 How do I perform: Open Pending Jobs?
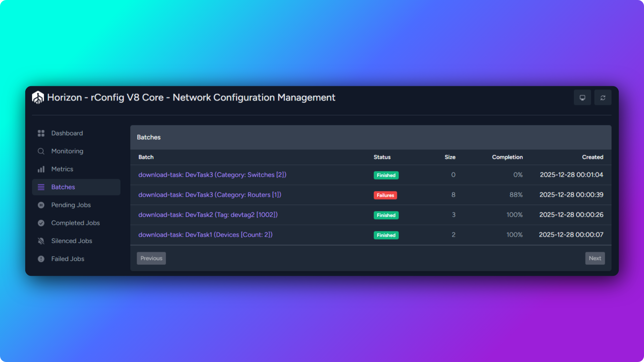coord(76,205)
